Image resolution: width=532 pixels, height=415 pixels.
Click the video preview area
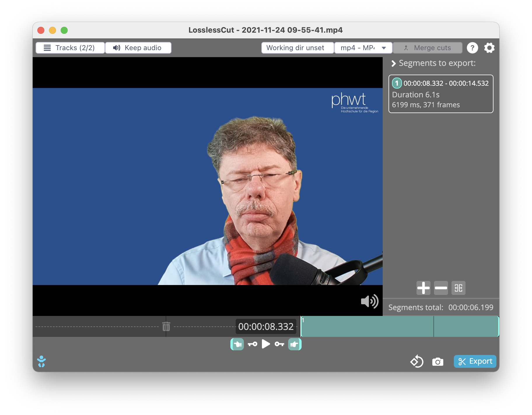tap(208, 187)
